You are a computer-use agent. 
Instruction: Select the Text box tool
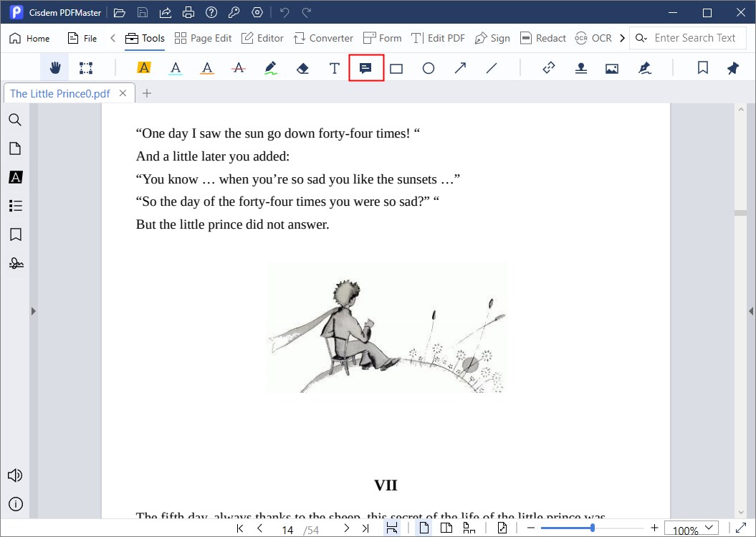pyautogui.click(x=334, y=69)
